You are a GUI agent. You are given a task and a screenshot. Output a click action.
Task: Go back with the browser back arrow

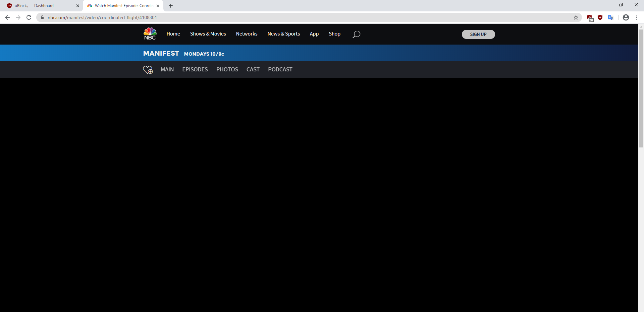click(x=7, y=17)
